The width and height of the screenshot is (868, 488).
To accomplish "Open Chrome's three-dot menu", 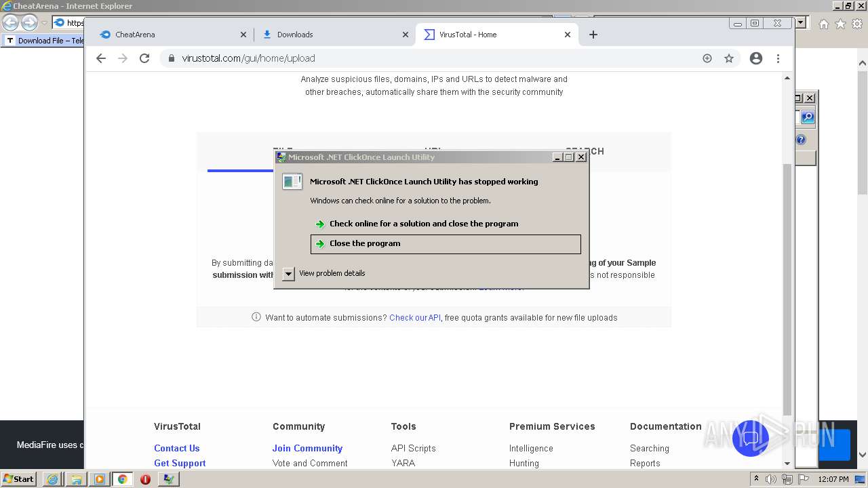I will 778,58.
